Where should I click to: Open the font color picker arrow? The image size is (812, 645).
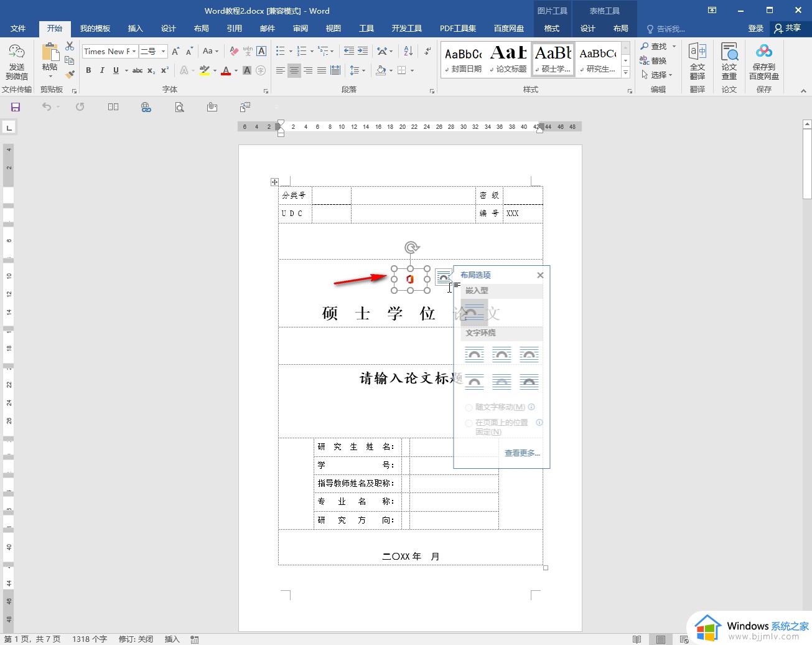[x=236, y=70]
